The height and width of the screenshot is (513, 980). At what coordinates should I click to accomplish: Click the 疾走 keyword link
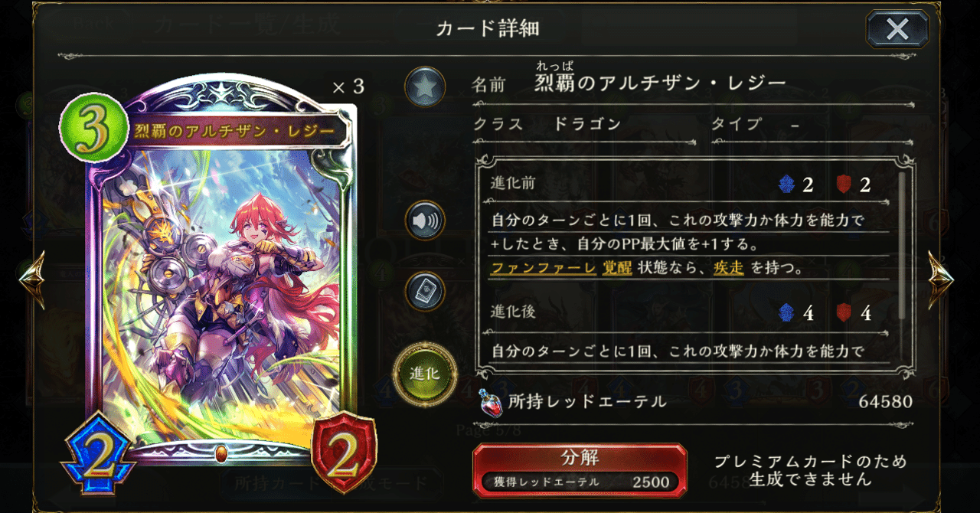(x=728, y=270)
